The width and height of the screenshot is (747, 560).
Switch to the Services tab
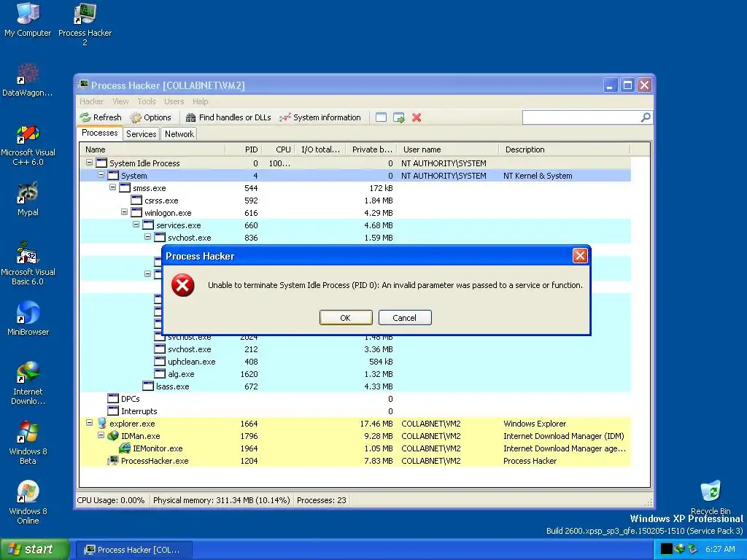pyautogui.click(x=141, y=134)
